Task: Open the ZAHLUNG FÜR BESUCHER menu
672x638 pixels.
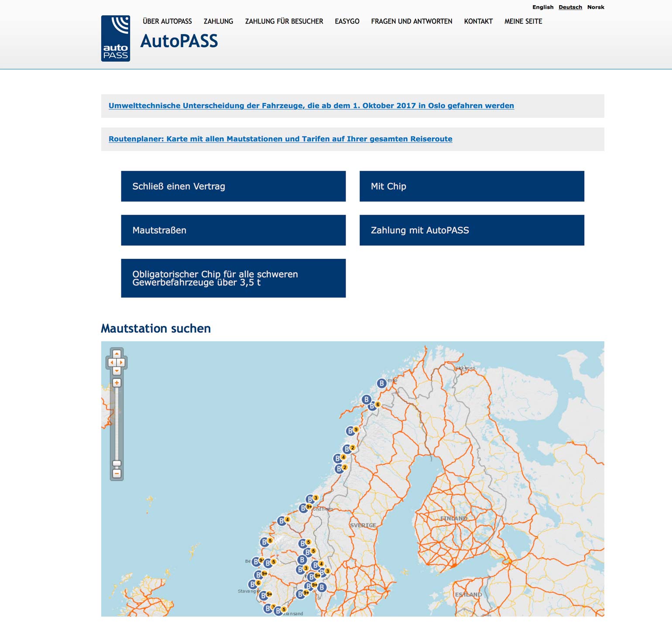Action: click(284, 21)
